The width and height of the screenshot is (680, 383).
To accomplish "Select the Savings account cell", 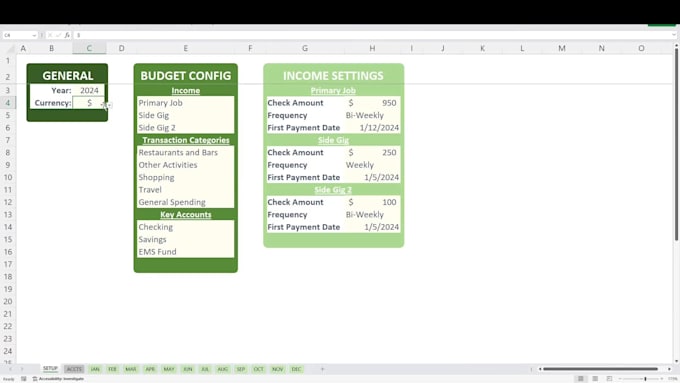I will tap(186, 239).
